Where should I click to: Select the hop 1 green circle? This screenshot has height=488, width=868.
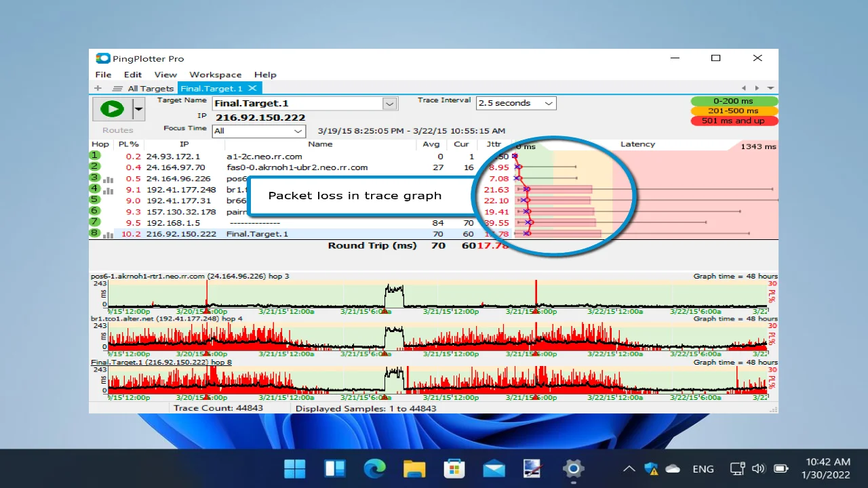(95, 156)
